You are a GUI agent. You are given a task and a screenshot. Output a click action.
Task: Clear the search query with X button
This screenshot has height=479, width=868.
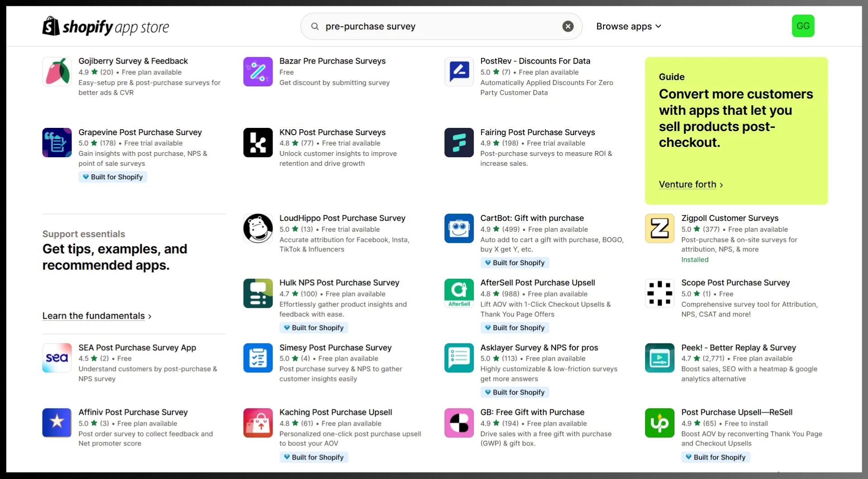click(x=568, y=26)
